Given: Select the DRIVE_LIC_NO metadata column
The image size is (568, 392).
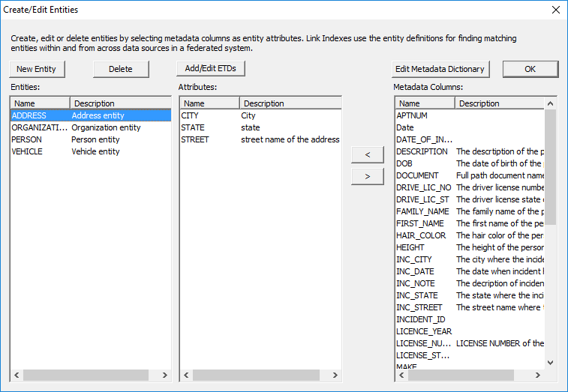Looking at the screenshot, I should click(x=423, y=187).
